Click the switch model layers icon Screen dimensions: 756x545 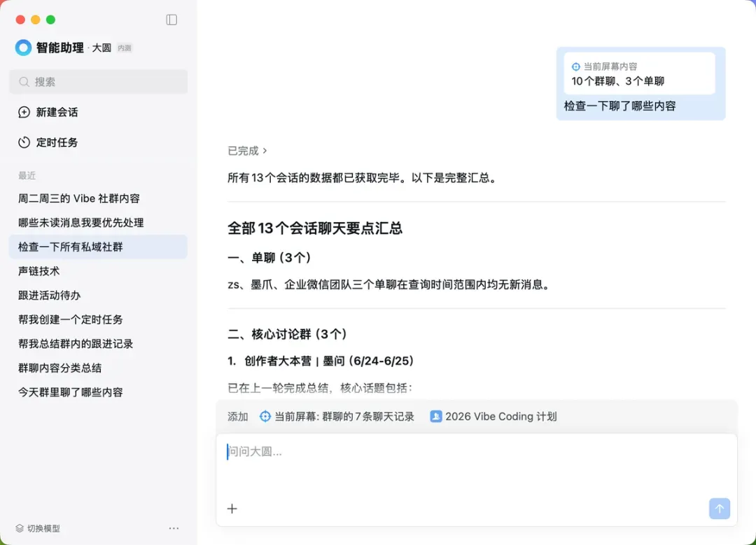coord(20,528)
